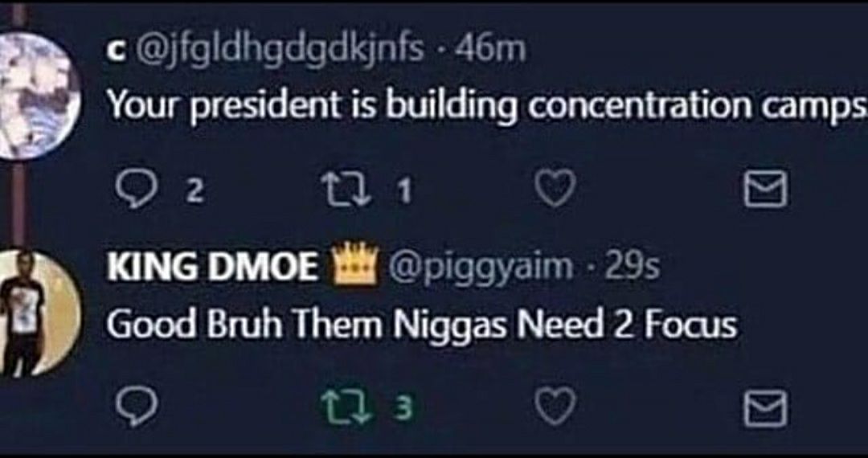The width and height of the screenshot is (868, 458).
Task: Open KING DMOE's avatar photo
Action: pyautogui.click(x=35, y=313)
